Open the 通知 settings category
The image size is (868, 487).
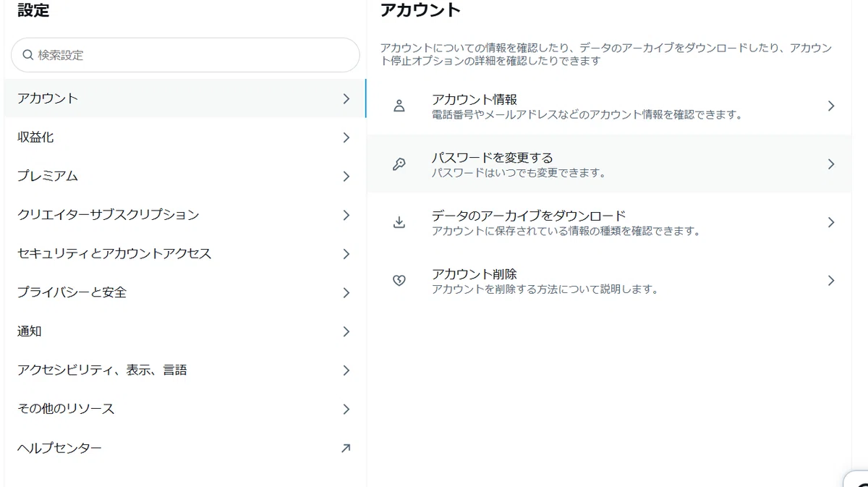pos(185,331)
